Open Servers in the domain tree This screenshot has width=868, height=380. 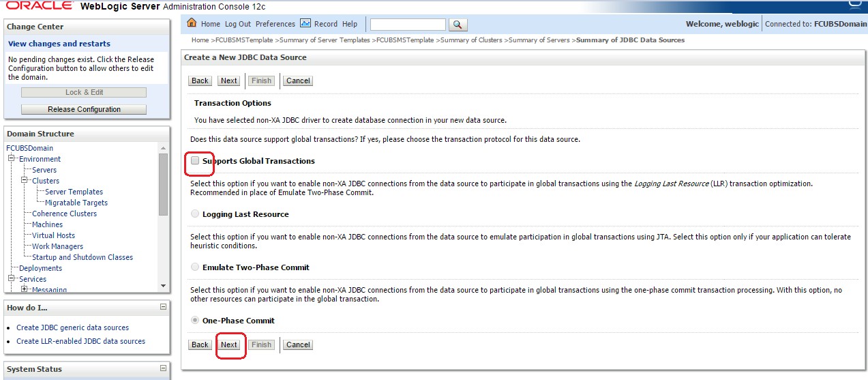click(x=44, y=170)
